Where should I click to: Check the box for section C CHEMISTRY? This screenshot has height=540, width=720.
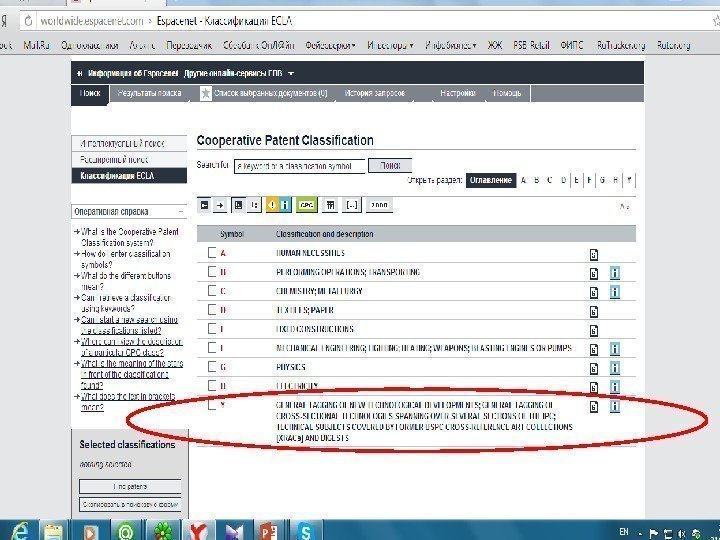coord(212,290)
